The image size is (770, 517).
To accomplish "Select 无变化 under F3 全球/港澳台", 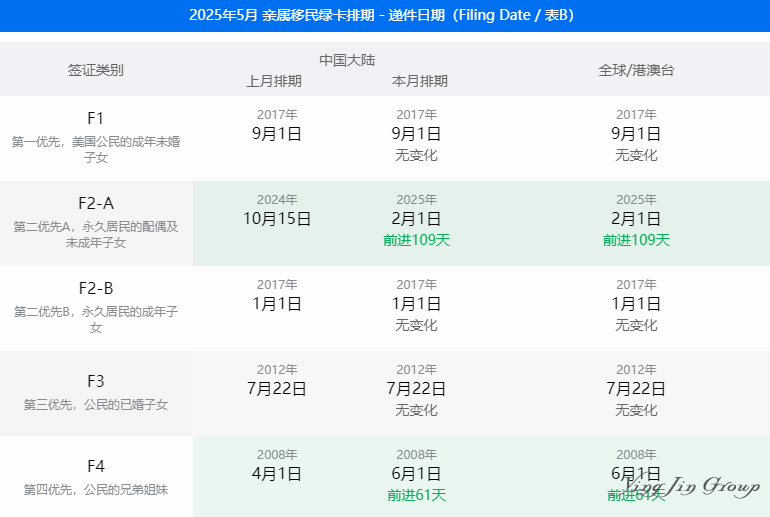I will click(x=636, y=410).
